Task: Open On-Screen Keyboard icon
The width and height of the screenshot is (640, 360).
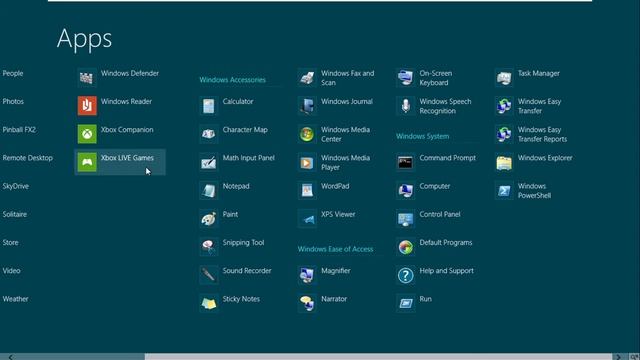Action: point(405,78)
